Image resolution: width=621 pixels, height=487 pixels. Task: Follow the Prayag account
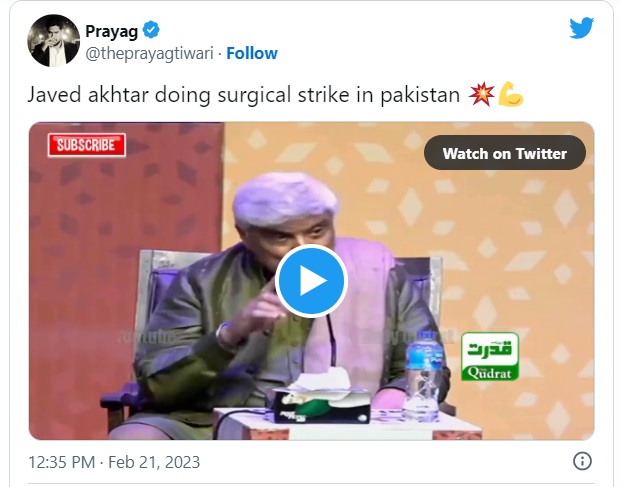pos(252,53)
